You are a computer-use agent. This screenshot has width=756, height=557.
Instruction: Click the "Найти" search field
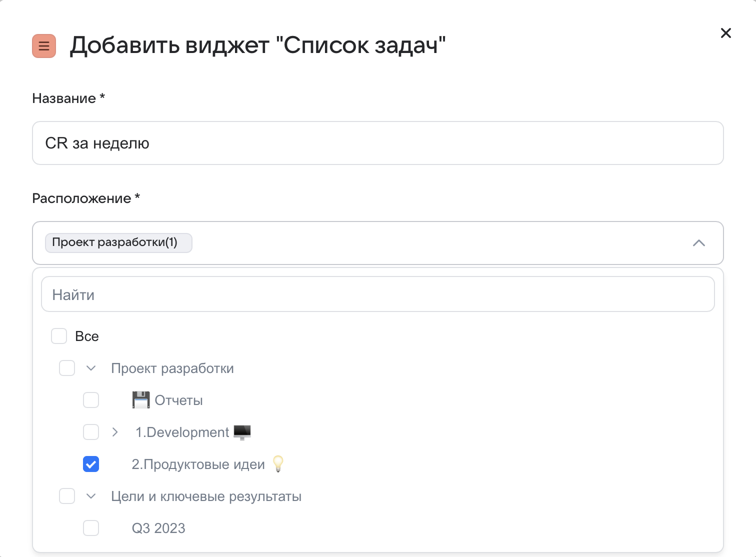click(377, 294)
